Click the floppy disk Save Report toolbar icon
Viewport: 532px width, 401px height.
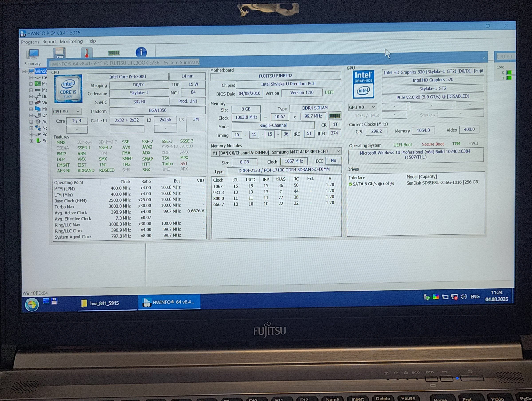click(x=59, y=53)
